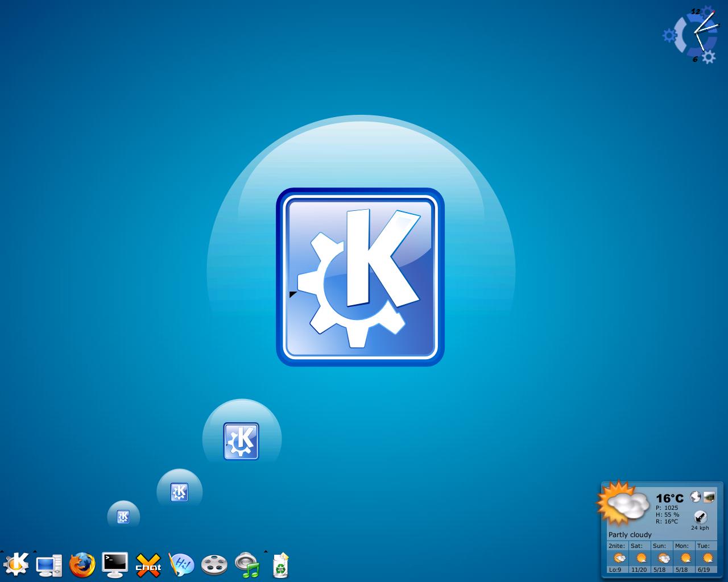Viewport: 728px width, 582px height.
Task: Click the landscape picture icon in weather widget
Action: coord(709,497)
